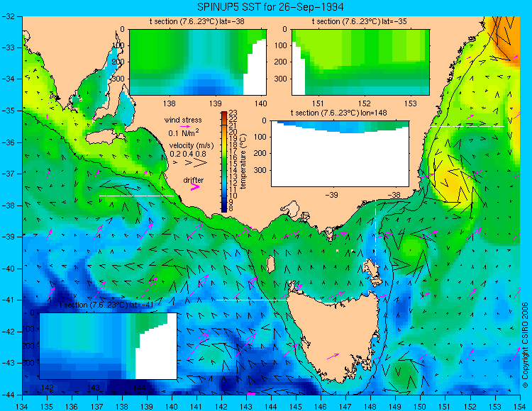Click the -35 latitude axis label

pyautogui.click(x=8, y=111)
